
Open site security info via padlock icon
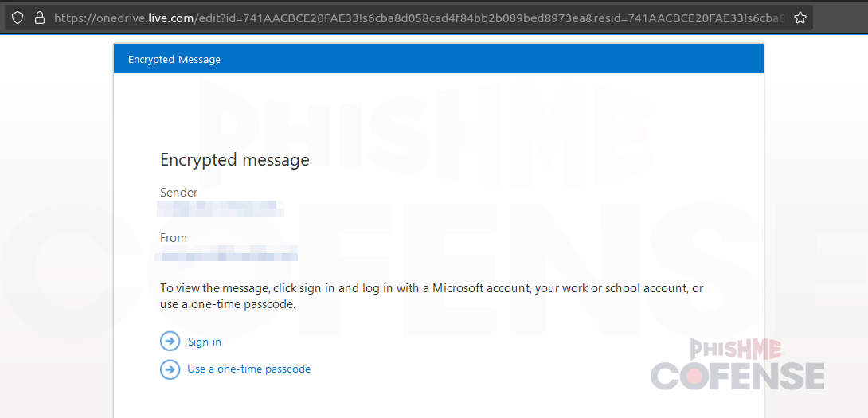pos(39,18)
